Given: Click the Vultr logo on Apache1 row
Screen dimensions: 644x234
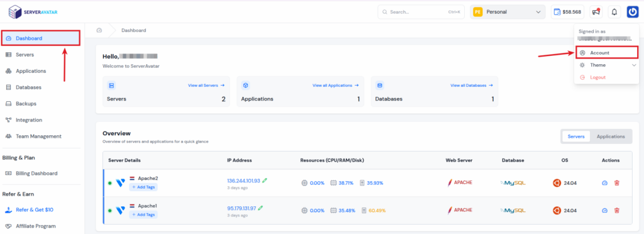Looking at the screenshot, I should 120,211.
